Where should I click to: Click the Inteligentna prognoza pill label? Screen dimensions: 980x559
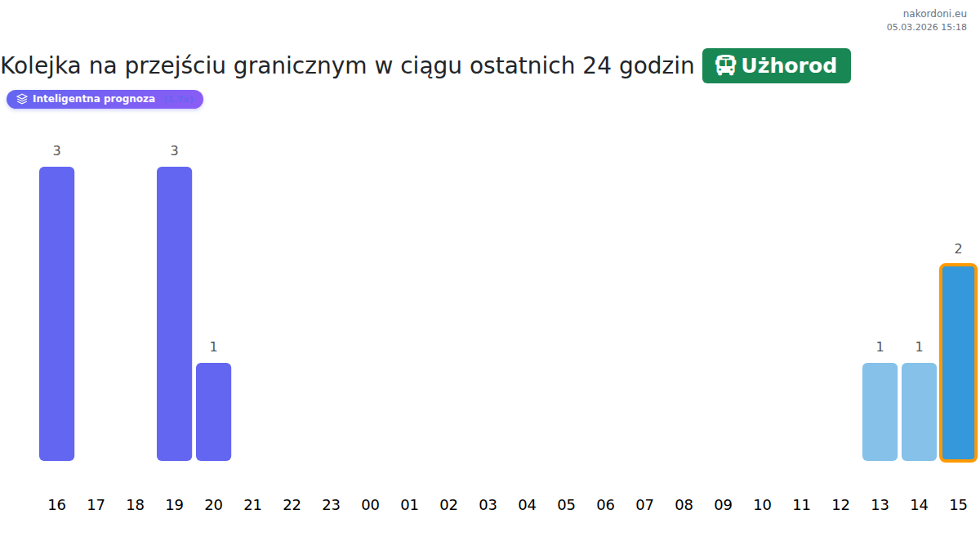(94, 99)
